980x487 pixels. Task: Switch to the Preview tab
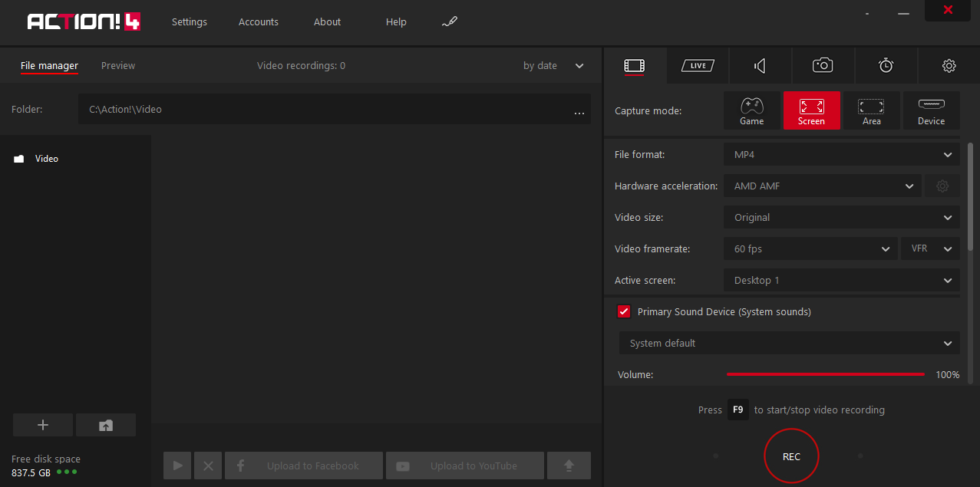118,66
